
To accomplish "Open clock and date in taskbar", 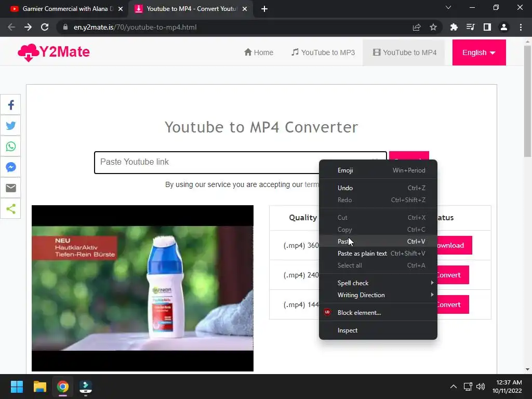I will point(507,387).
